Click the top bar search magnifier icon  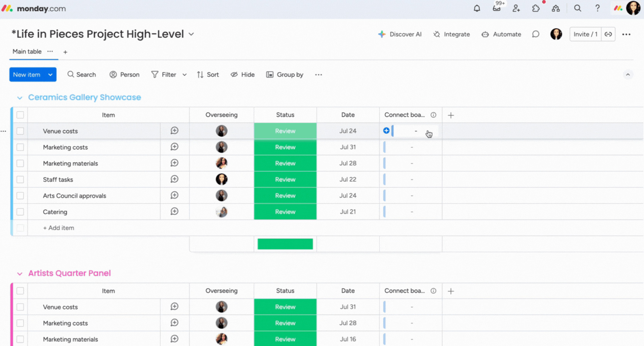(578, 8)
